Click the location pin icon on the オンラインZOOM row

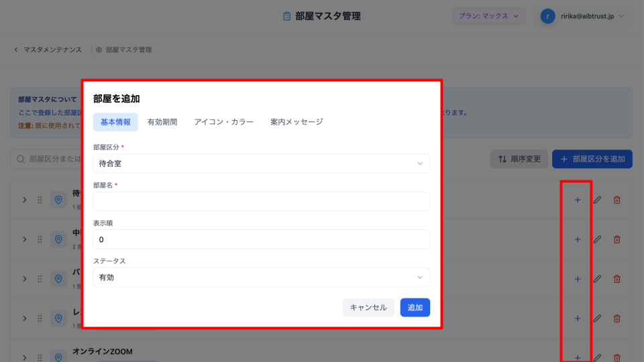tap(58, 357)
